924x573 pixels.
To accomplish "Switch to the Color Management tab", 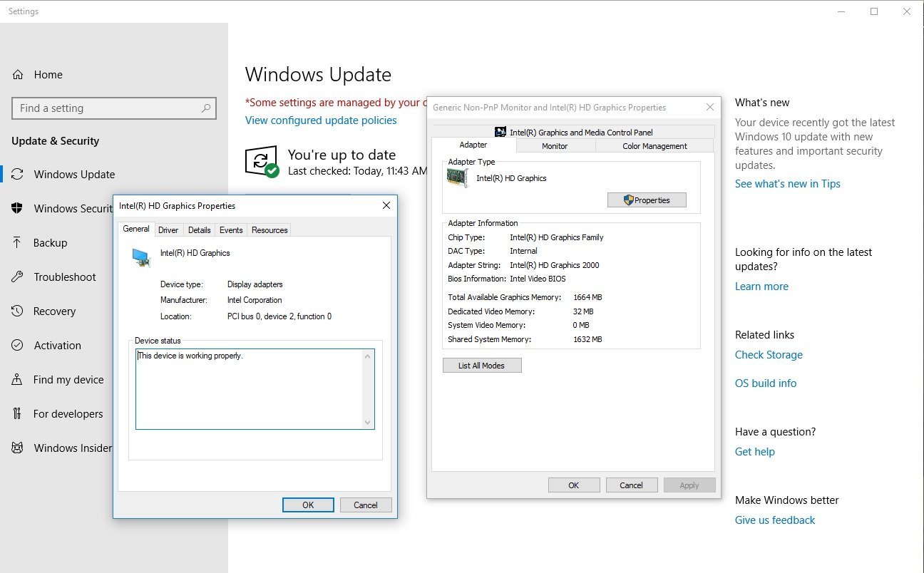I will (x=654, y=146).
